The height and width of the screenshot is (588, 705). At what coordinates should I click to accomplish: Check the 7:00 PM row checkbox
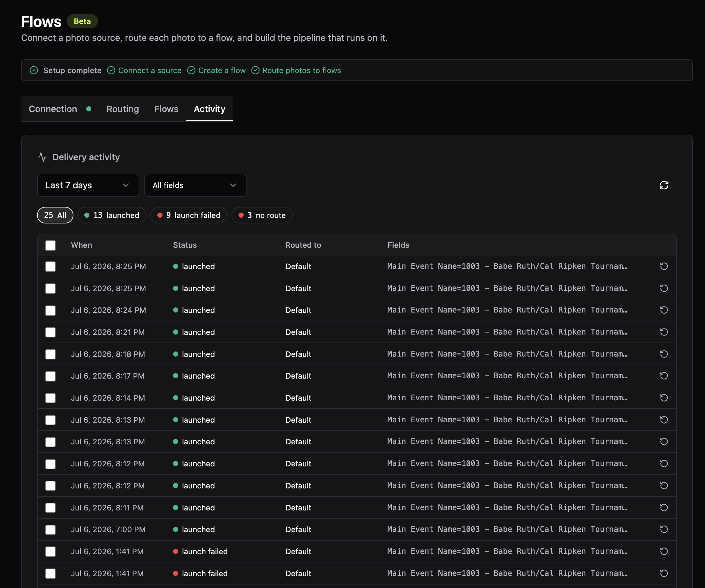50,530
